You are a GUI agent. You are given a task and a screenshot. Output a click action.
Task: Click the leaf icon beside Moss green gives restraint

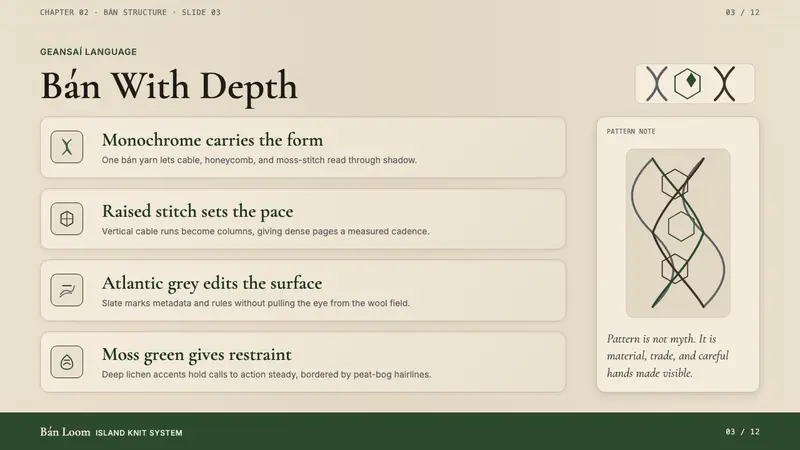tap(67, 362)
